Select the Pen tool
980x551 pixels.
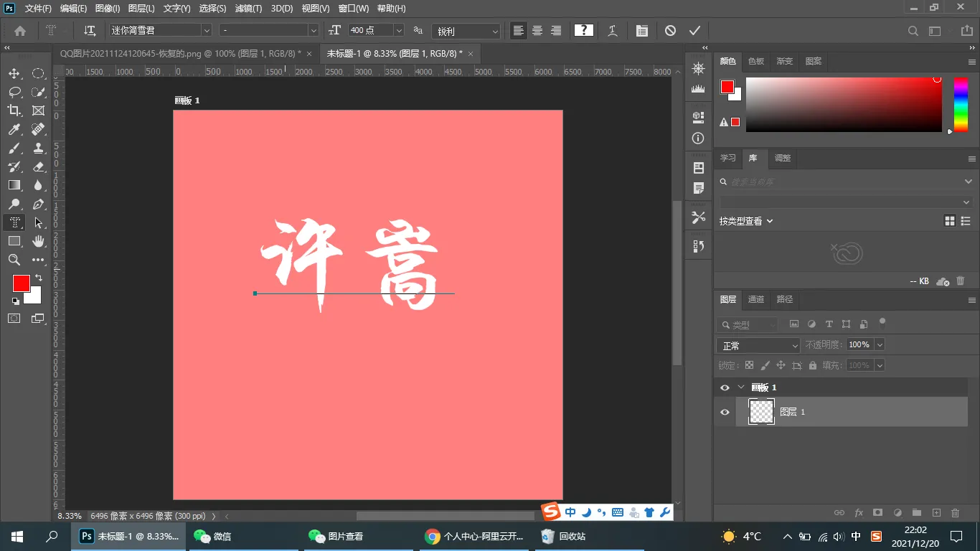pyautogui.click(x=38, y=204)
